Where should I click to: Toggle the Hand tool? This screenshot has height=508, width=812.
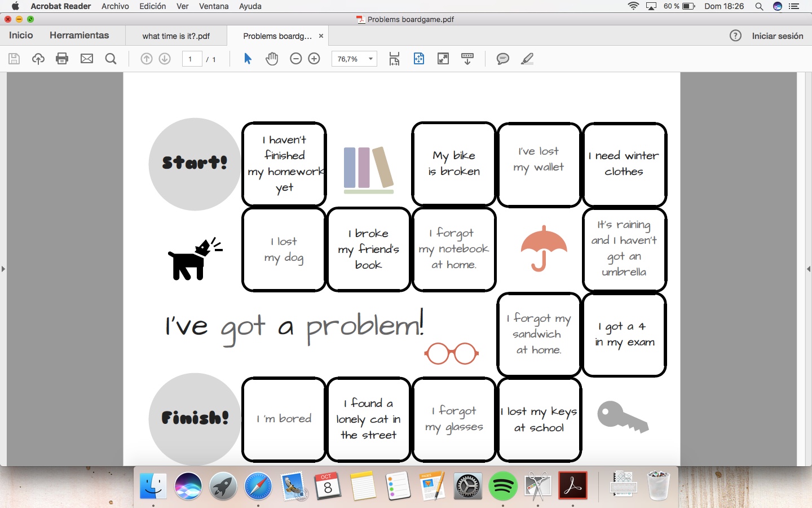272,59
